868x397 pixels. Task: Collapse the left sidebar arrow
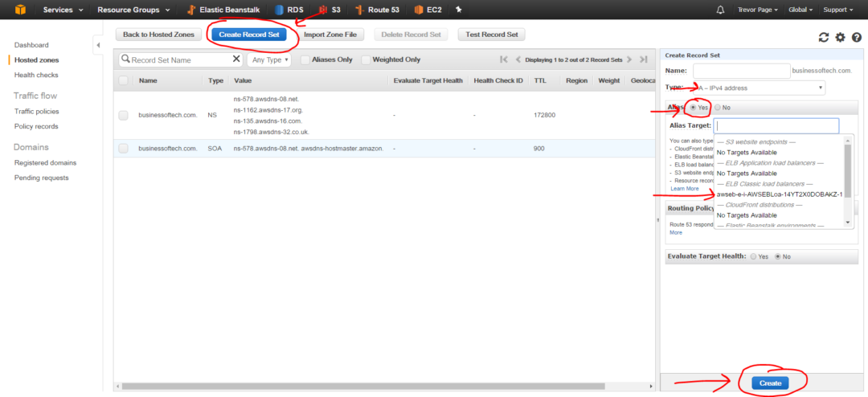[x=98, y=45]
